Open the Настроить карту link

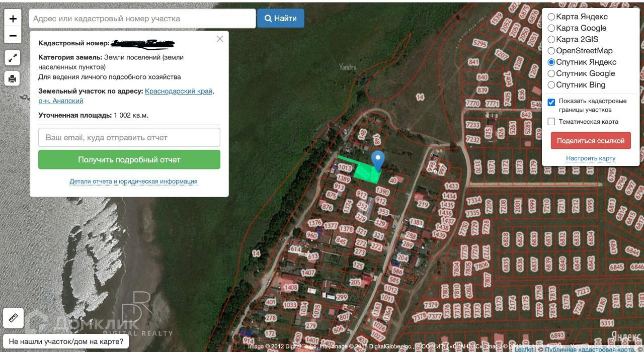pyautogui.click(x=591, y=158)
